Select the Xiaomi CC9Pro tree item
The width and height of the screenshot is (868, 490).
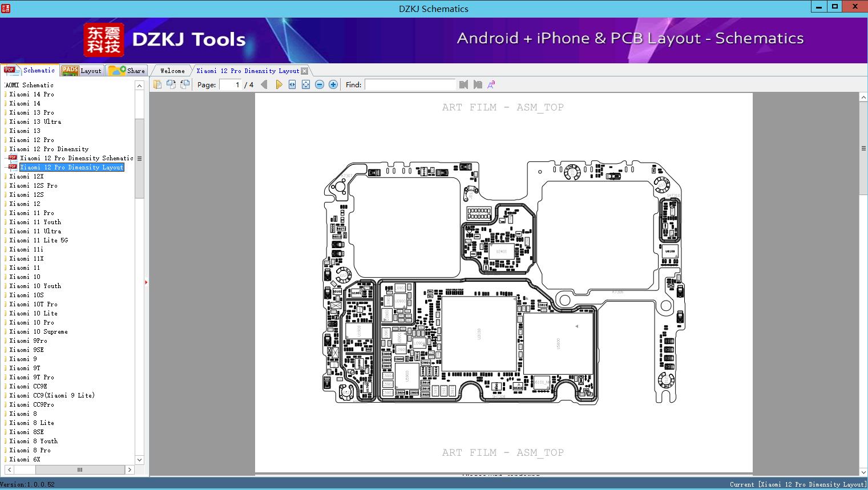31,404
